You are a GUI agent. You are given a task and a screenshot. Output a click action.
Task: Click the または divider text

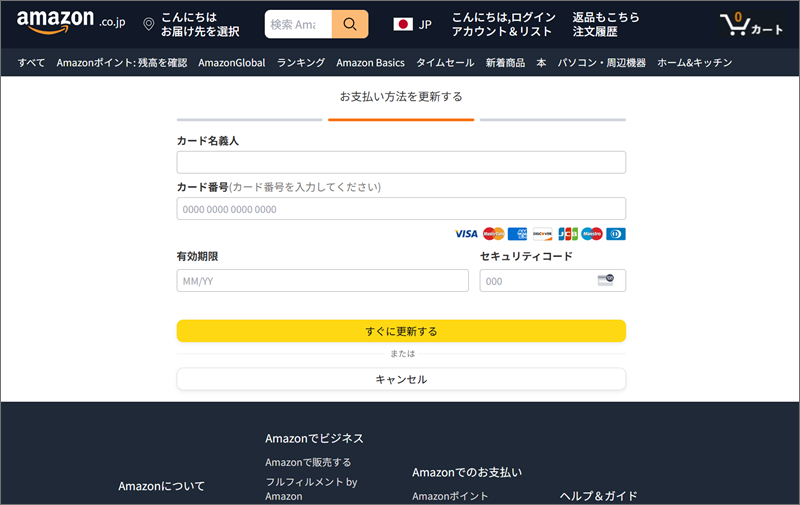click(x=403, y=354)
